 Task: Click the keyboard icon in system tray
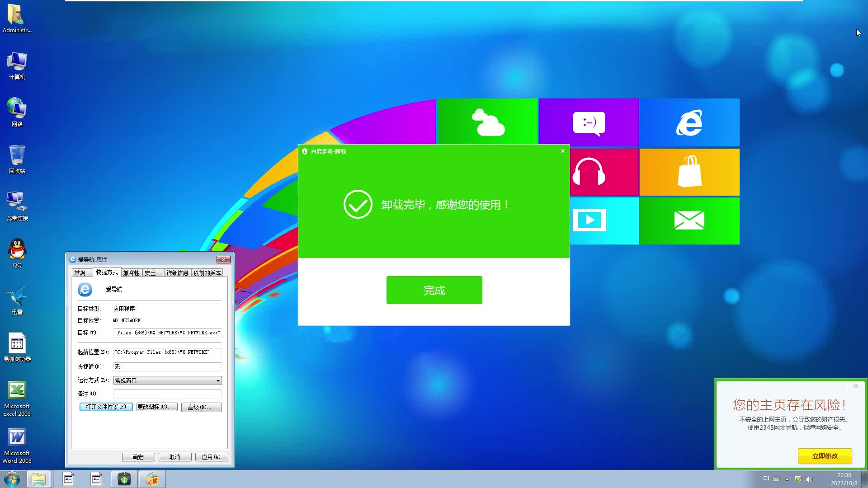click(x=776, y=479)
